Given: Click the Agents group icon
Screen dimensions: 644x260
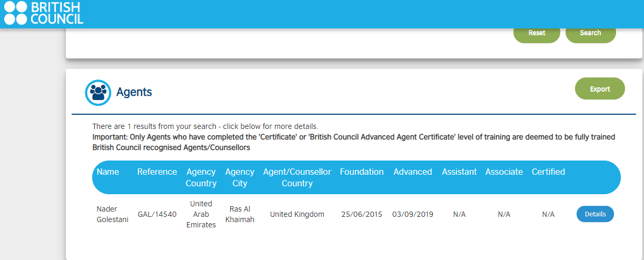Looking at the screenshot, I should pyautogui.click(x=98, y=92).
